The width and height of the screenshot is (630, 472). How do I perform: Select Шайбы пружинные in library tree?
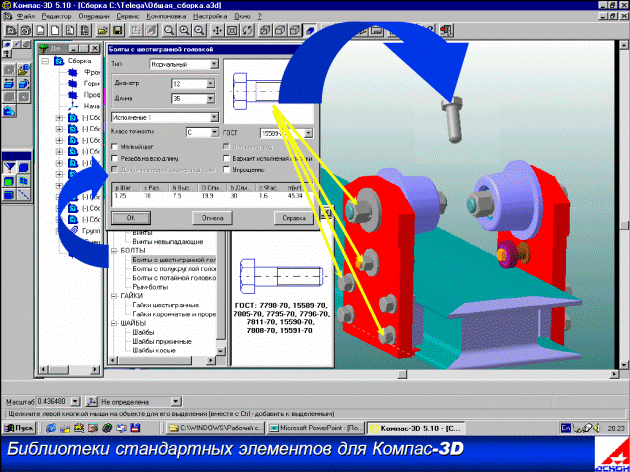point(162,342)
